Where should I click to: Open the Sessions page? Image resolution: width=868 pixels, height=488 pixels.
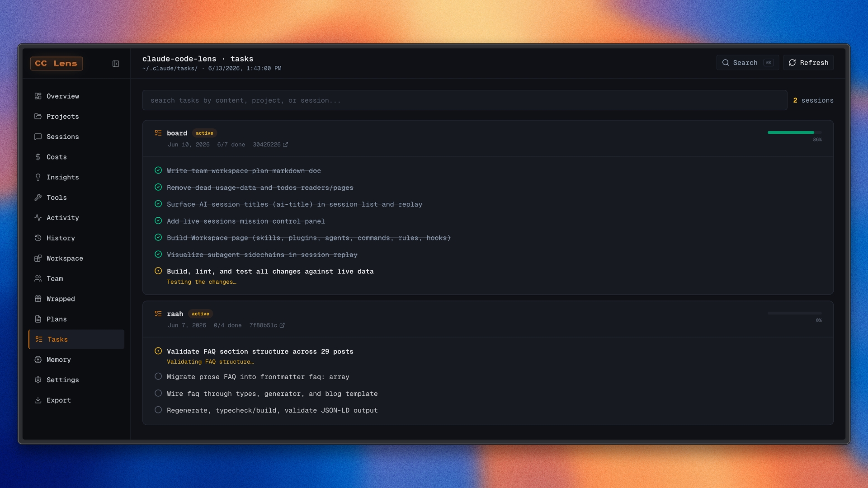[x=76, y=137]
